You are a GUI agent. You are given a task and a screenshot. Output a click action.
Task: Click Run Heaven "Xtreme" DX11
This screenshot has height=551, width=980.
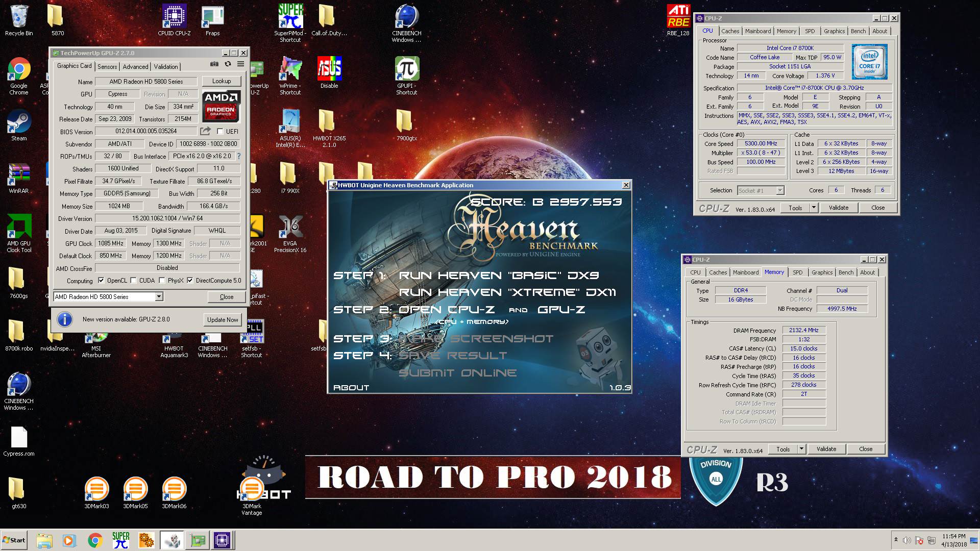click(507, 292)
